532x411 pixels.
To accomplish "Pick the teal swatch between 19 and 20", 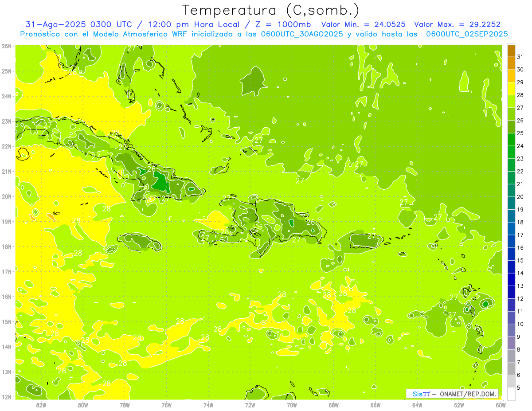I will (x=511, y=204).
